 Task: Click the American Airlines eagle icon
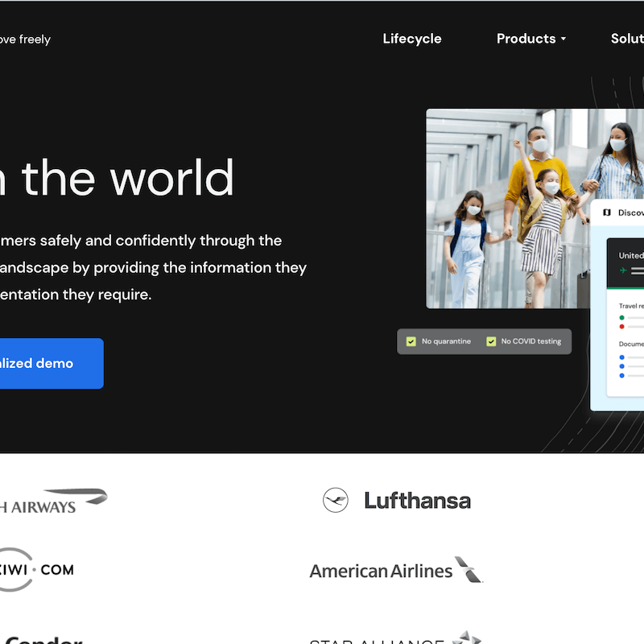click(x=468, y=569)
